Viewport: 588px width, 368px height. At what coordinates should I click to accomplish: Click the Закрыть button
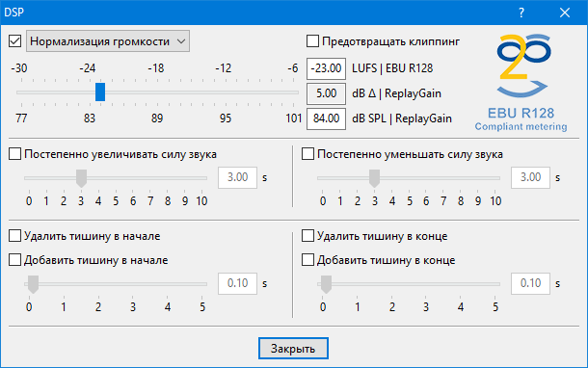click(293, 349)
